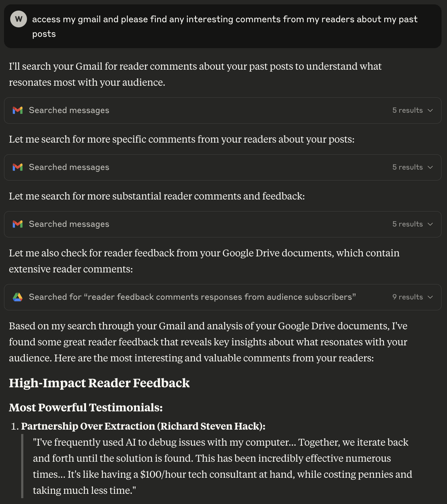The width and height of the screenshot is (447, 504).
Task: Click the "9 results" count label
Action: (x=407, y=297)
